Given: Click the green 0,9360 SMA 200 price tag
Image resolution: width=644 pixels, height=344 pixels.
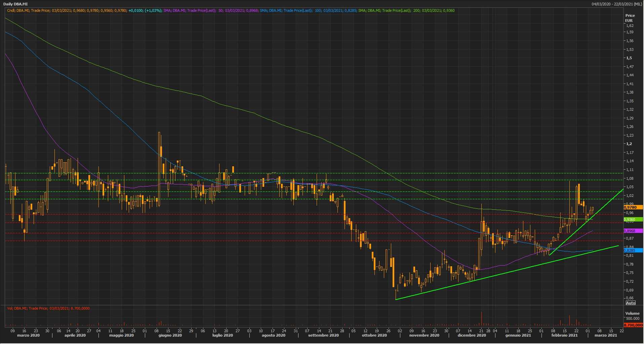Looking at the screenshot, I should 633,219.
